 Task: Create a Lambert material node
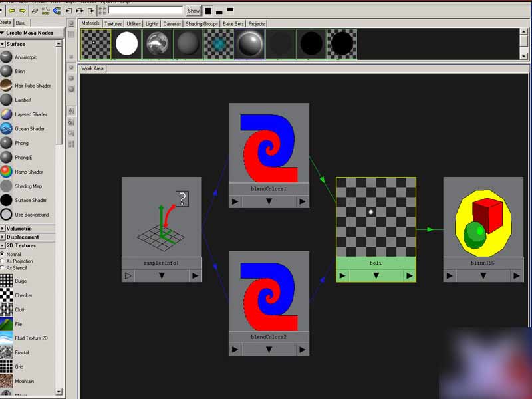[x=16, y=100]
